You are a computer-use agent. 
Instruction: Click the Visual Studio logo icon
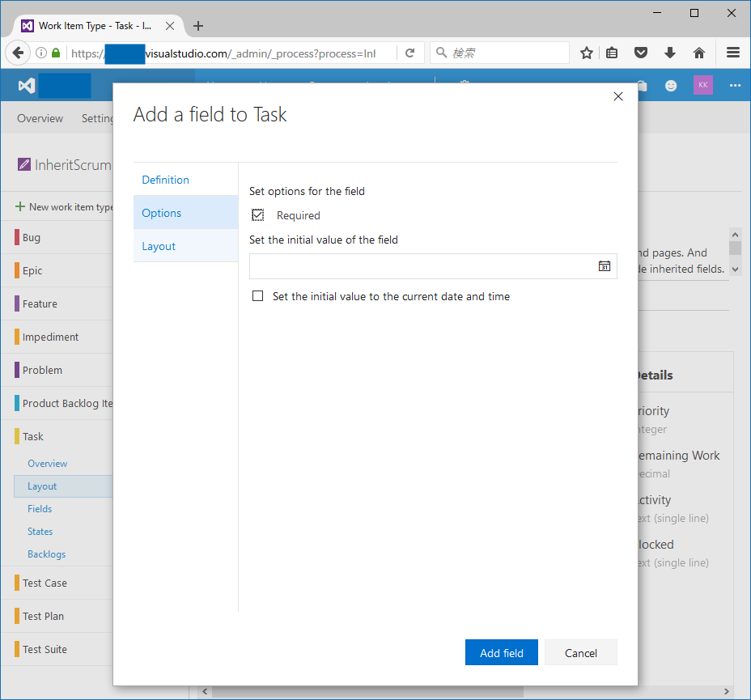[26, 85]
